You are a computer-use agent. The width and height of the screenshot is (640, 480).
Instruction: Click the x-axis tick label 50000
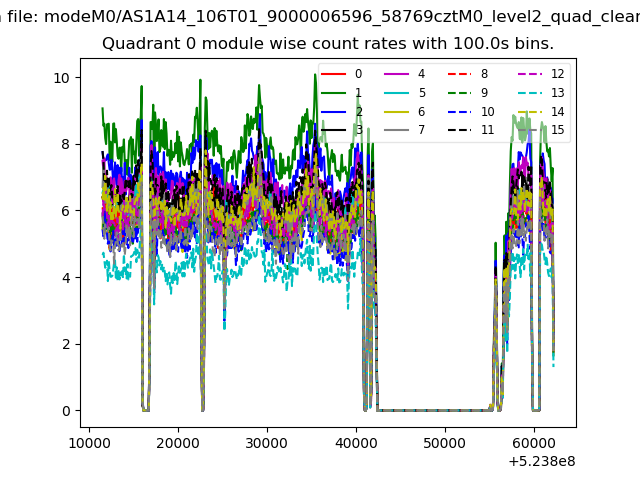[x=444, y=443]
